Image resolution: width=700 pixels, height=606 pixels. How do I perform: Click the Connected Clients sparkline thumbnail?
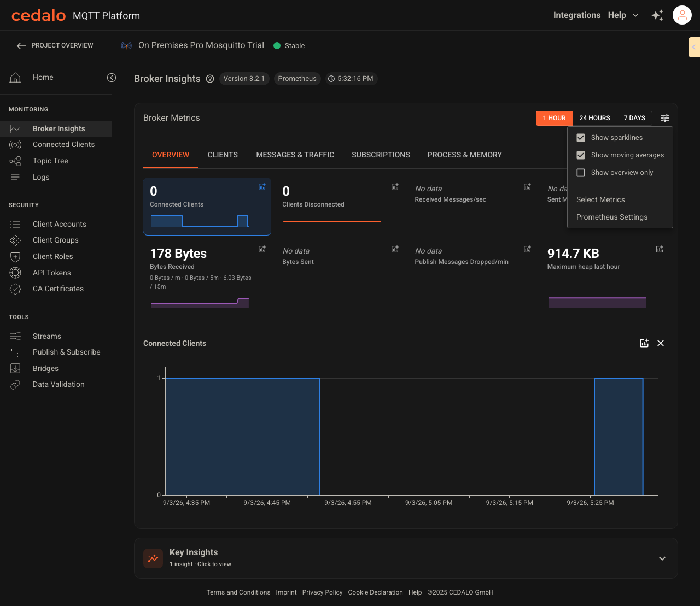coord(200,221)
